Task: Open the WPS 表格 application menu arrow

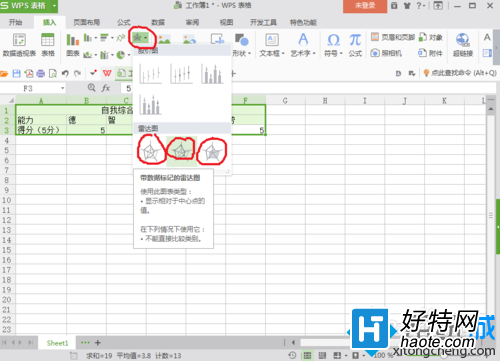Action: (54, 6)
